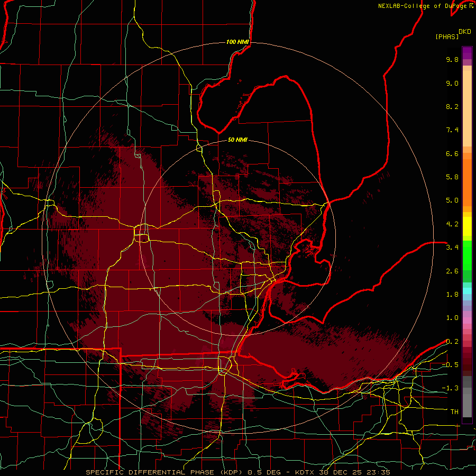Click the 1.8 scale value
This screenshot has width=476, height=476.
(452, 295)
